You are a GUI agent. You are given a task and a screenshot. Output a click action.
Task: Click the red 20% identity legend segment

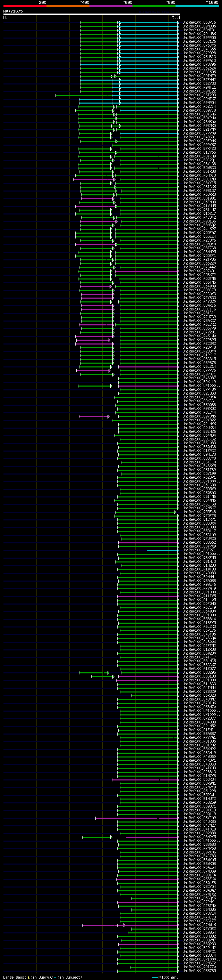25,6
